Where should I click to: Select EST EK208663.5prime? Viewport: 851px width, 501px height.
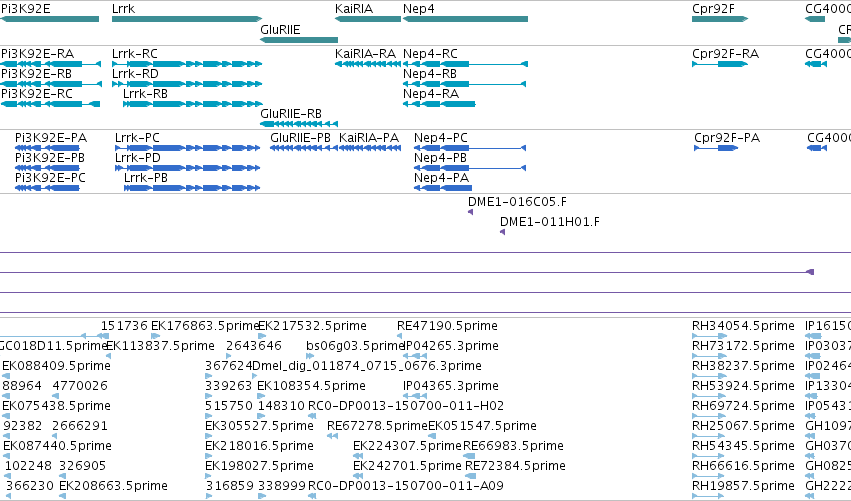63,496
